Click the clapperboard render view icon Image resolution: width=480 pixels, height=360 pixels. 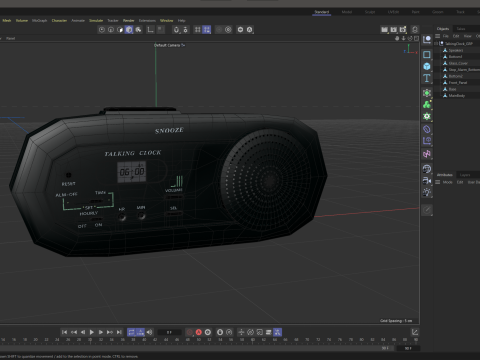[384, 30]
